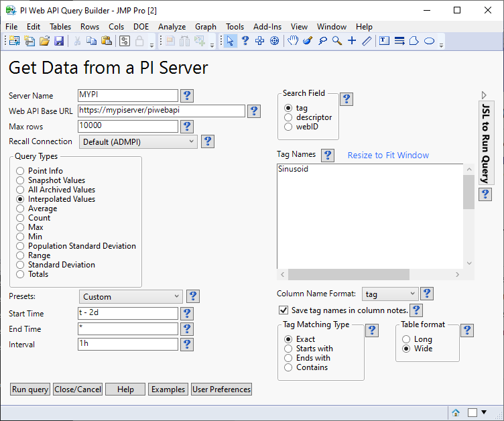Select the Crosshairs tool
Viewport: 504px width, 421px height.
coord(352,41)
